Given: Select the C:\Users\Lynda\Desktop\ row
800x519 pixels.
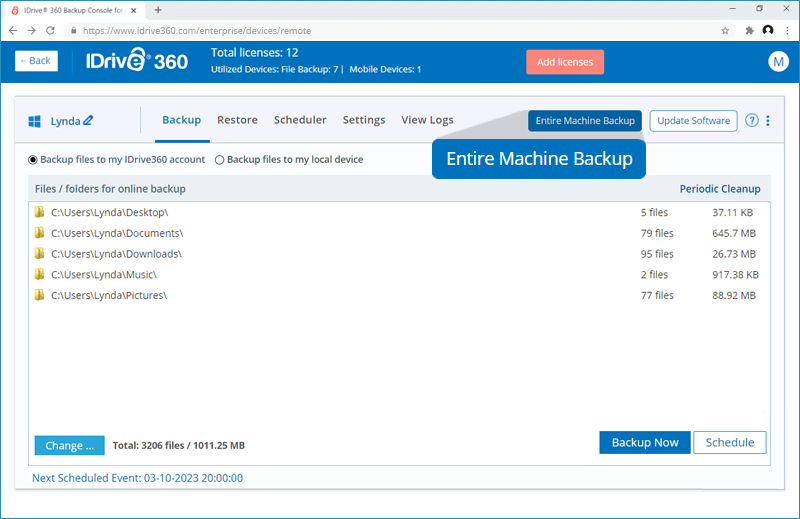Looking at the screenshot, I should click(399, 212).
